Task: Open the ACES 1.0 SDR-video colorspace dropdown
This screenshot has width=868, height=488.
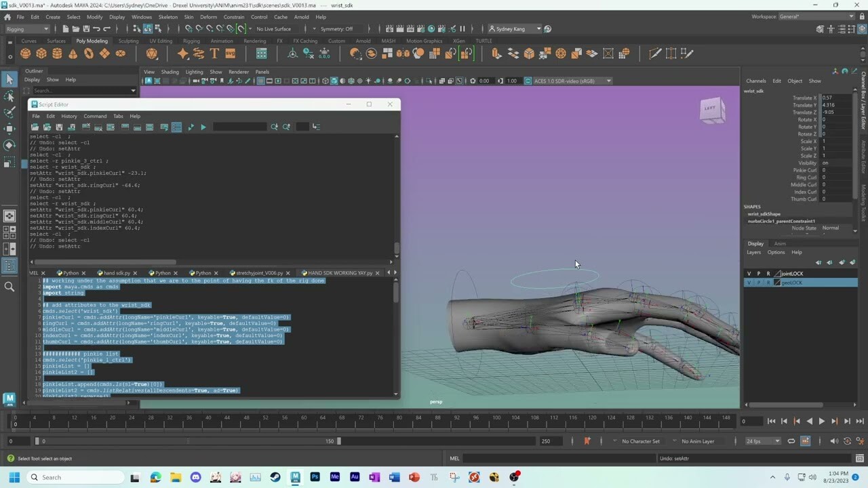Action: pyautogui.click(x=573, y=81)
